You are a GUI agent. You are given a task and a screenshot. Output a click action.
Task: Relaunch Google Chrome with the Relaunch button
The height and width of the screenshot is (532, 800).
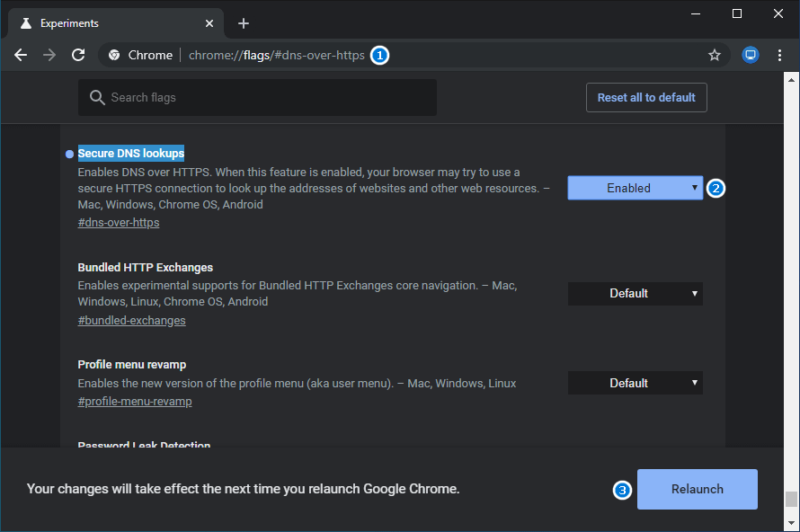pyautogui.click(x=697, y=489)
